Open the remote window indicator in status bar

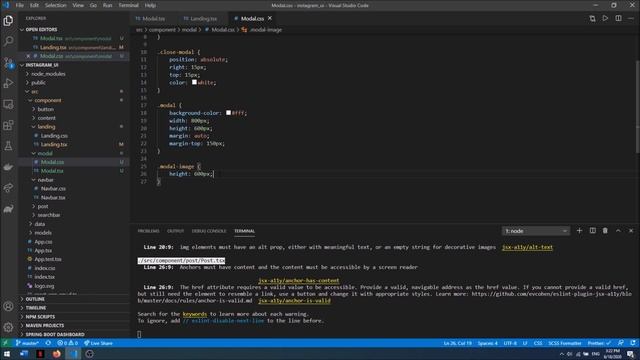(x=5, y=343)
